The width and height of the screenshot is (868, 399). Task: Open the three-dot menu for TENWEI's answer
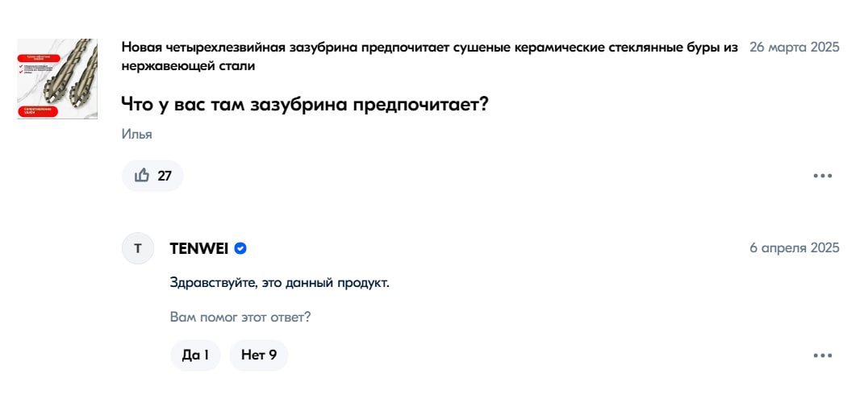(x=822, y=355)
